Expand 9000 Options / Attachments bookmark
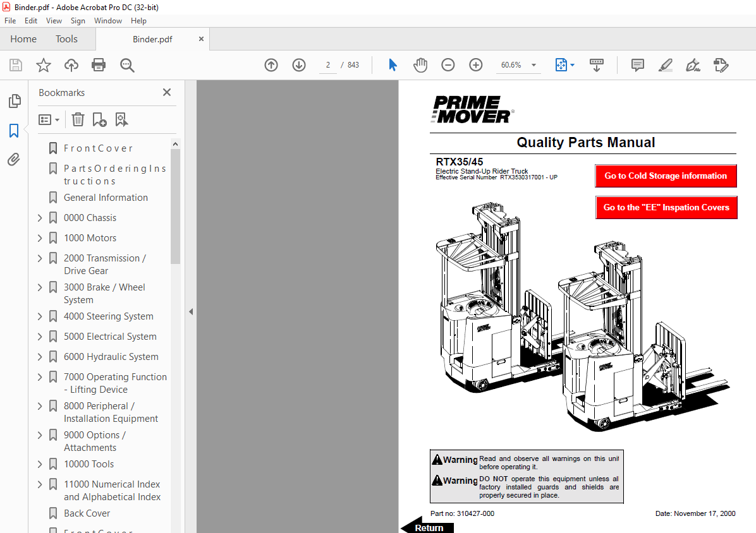Viewport: 756px width, 533px height. (40, 435)
